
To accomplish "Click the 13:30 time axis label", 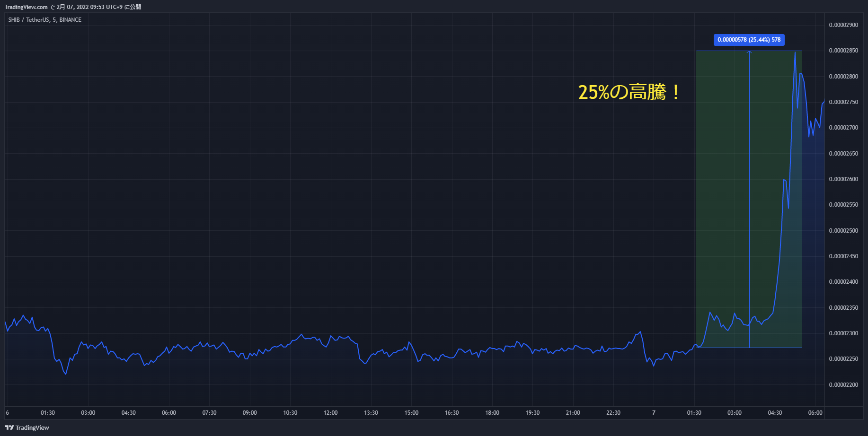I will (x=371, y=413).
